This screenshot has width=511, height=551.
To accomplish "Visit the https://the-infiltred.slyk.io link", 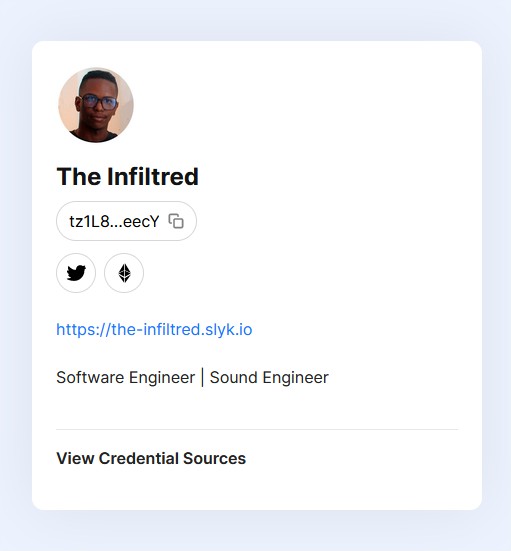I will [x=154, y=330].
